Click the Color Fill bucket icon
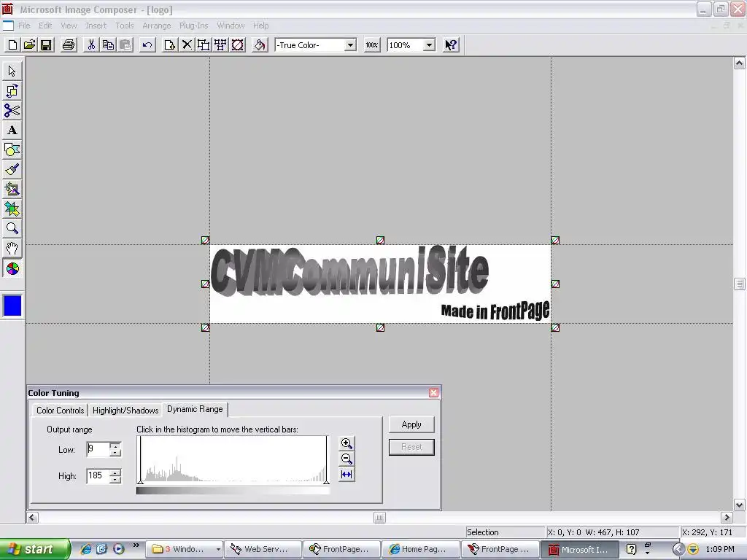 coord(260,45)
